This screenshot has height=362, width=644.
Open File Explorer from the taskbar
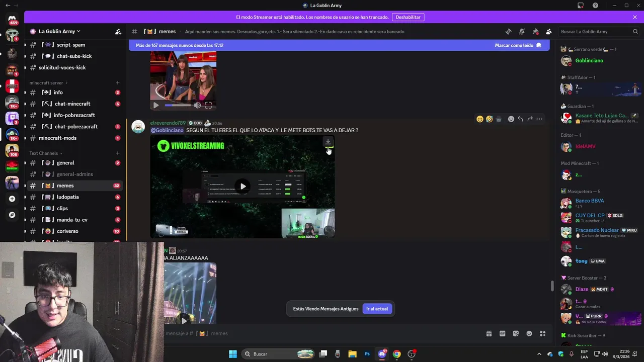(352, 354)
